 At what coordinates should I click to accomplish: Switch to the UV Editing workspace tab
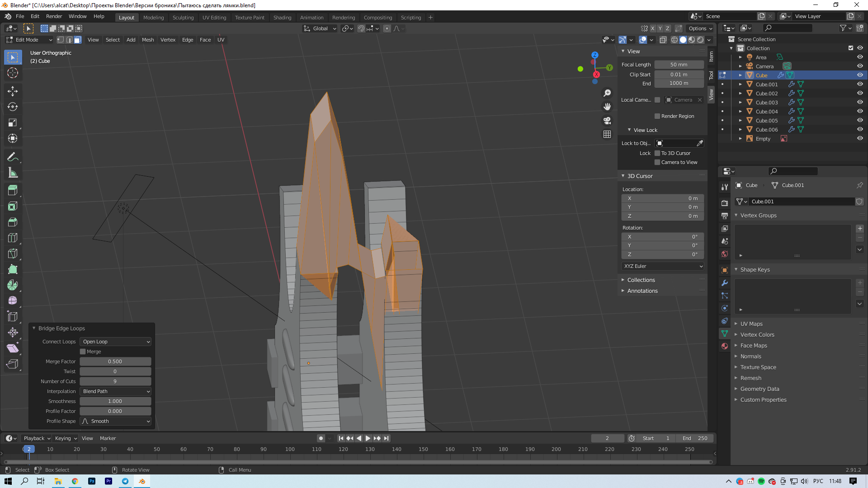pyautogui.click(x=214, y=18)
